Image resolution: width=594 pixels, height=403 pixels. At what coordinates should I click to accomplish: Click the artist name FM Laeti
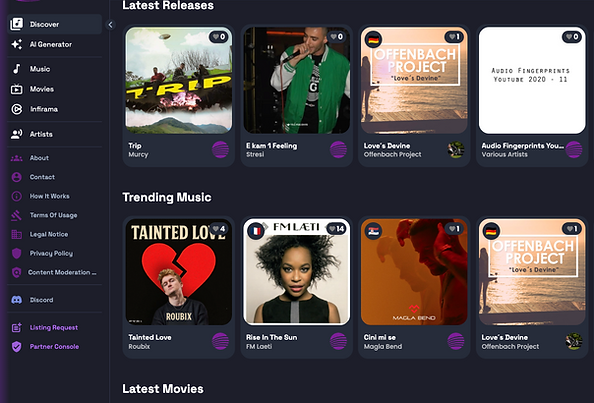point(259,346)
